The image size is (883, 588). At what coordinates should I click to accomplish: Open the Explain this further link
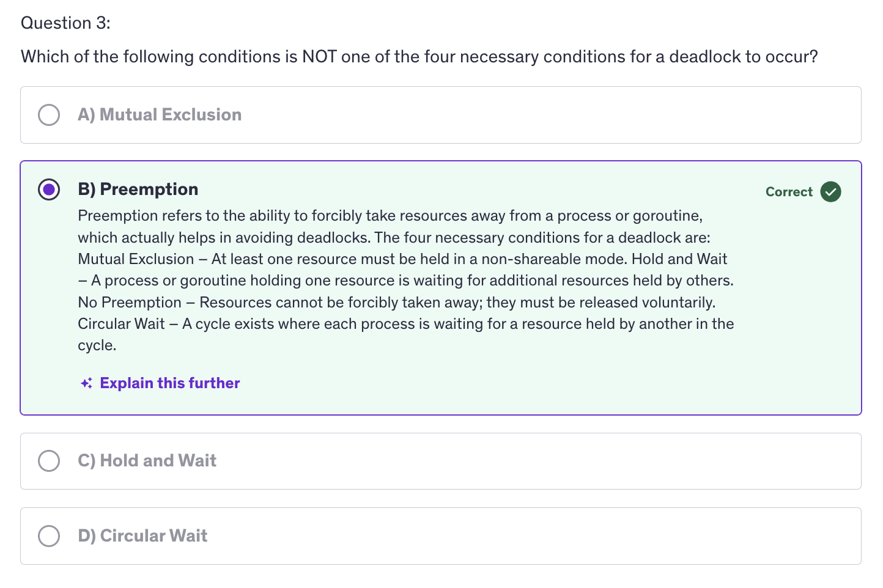[x=170, y=383]
